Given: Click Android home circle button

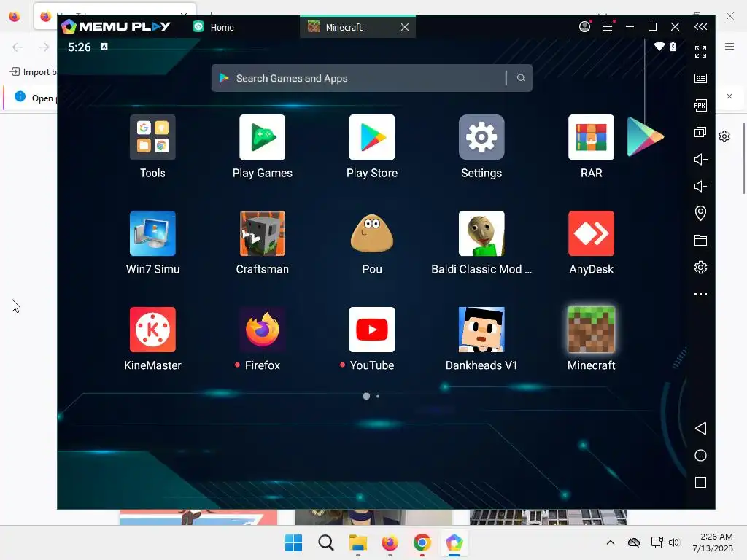Looking at the screenshot, I should (x=700, y=455).
